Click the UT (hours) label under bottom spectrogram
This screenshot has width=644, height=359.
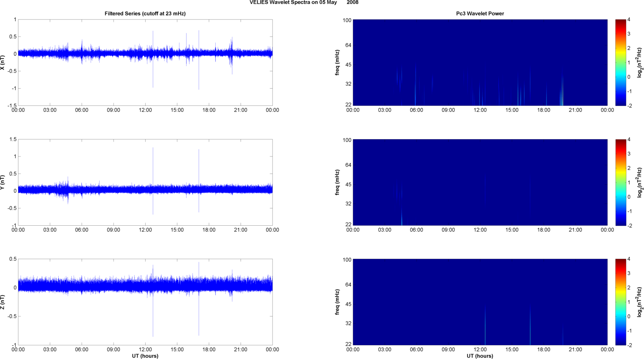[480, 356]
